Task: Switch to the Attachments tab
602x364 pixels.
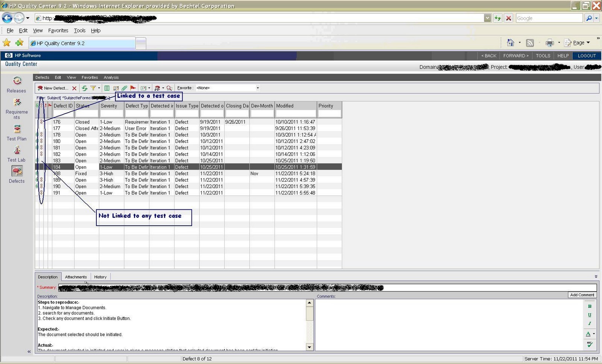Action: pos(76,277)
